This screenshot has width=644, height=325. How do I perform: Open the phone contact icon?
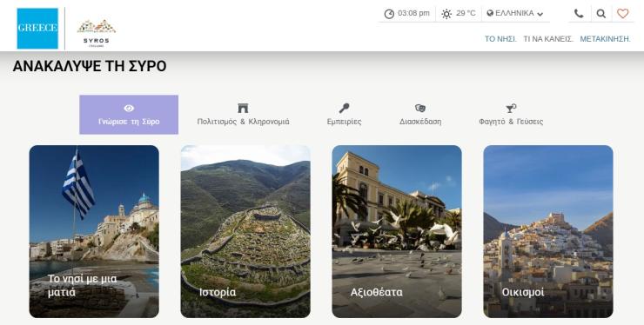click(579, 14)
